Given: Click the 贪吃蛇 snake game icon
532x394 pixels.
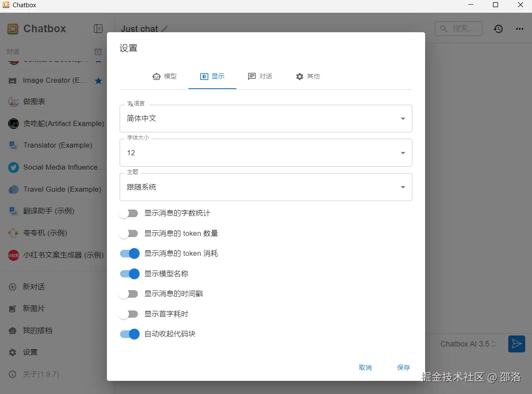Looking at the screenshot, I should [14, 123].
